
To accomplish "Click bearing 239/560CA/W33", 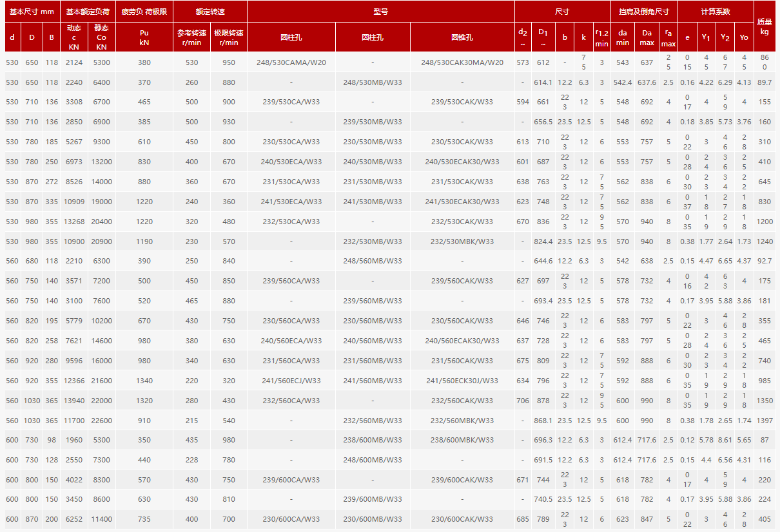I will (291, 281).
